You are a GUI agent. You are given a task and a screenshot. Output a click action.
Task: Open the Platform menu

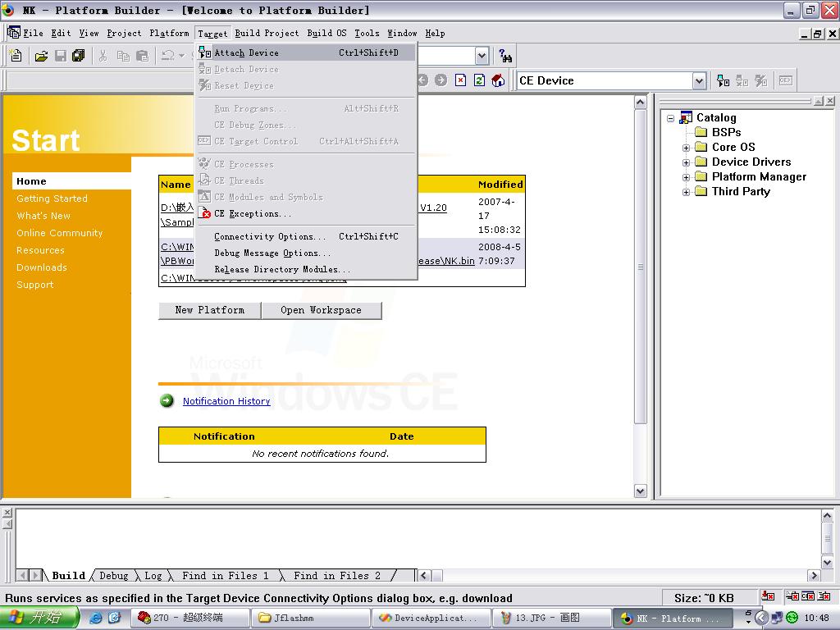169,33
